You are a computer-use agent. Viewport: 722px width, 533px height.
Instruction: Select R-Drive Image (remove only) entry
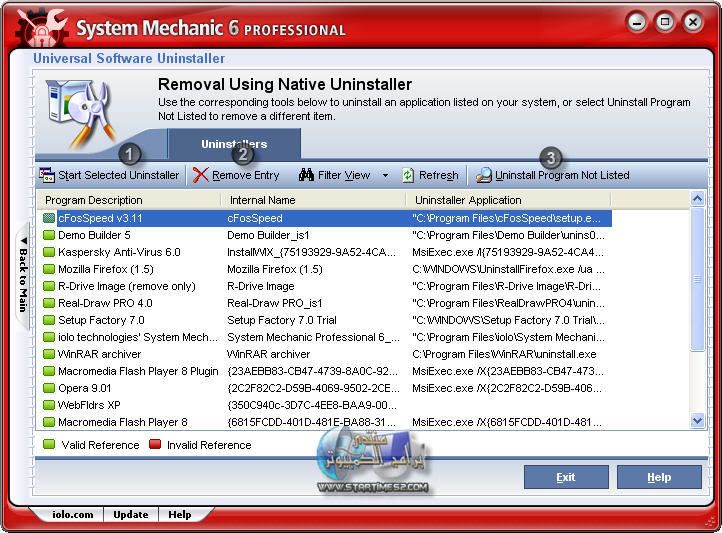coord(127,286)
